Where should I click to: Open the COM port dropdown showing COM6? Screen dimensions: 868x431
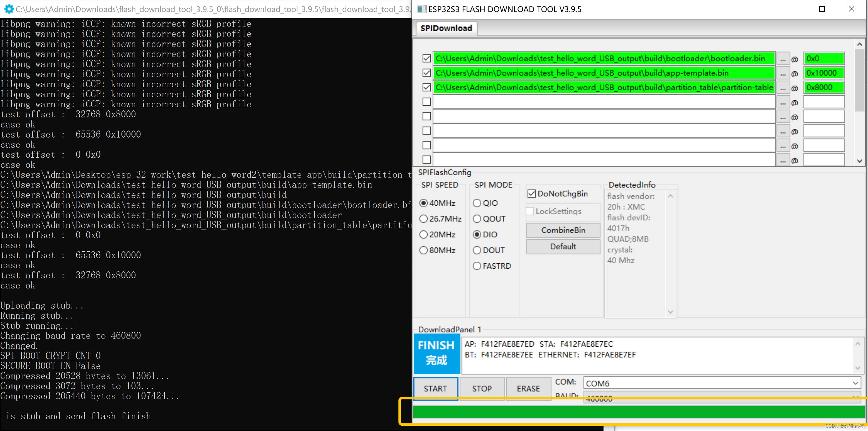tap(722, 383)
